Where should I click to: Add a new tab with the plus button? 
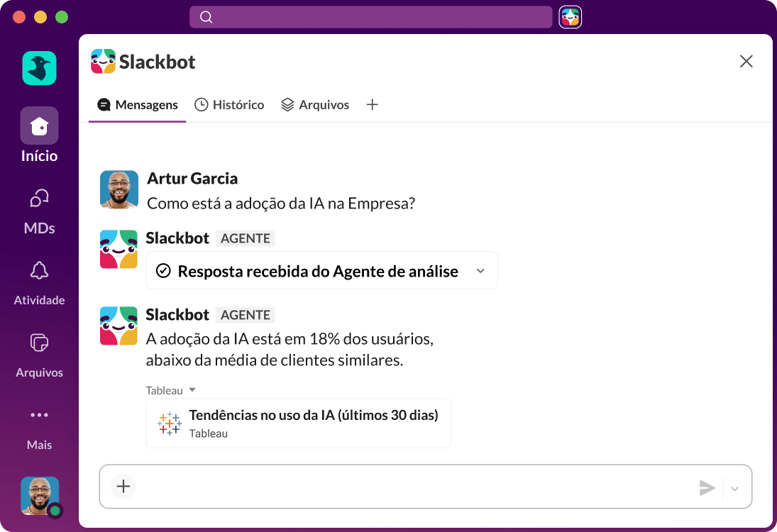click(x=372, y=104)
